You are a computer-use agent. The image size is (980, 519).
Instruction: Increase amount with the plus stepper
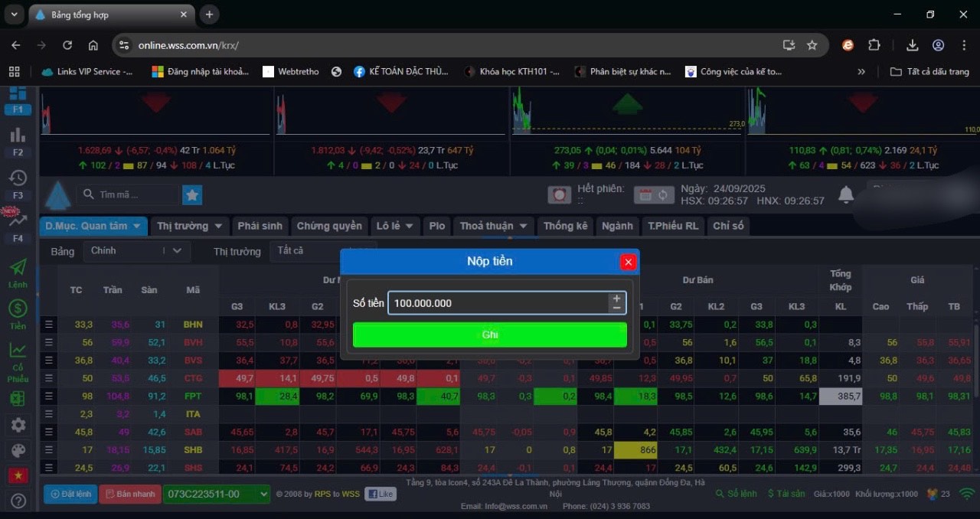(616, 299)
